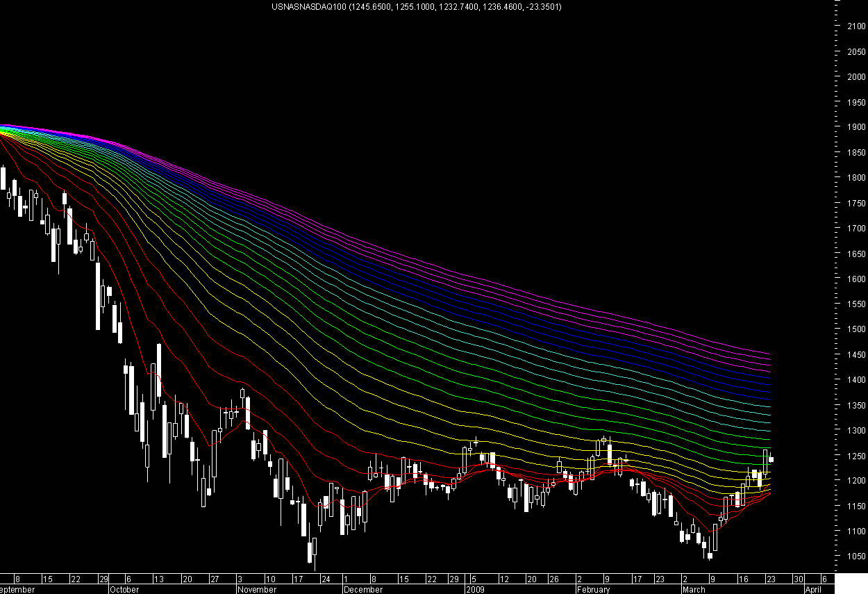
Task: Click the 2009 label on the date axis
Action: 476,589
